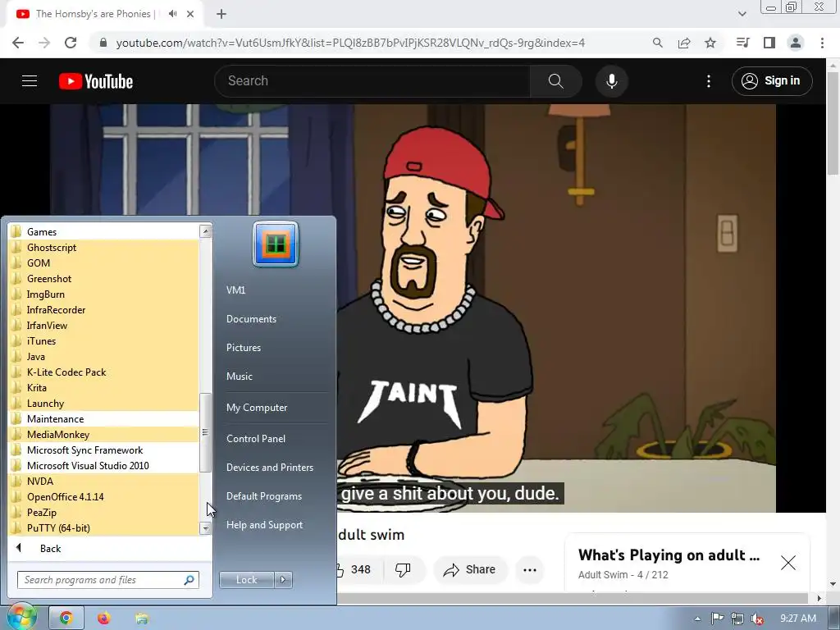Expand the Java folder
This screenshot has width=840, height=630.
104,356
